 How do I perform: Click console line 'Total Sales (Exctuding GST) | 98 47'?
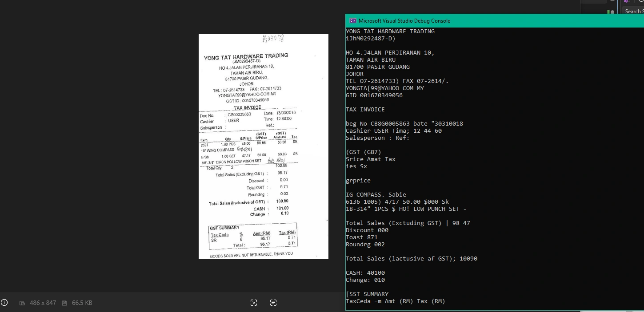pos(408,223)
